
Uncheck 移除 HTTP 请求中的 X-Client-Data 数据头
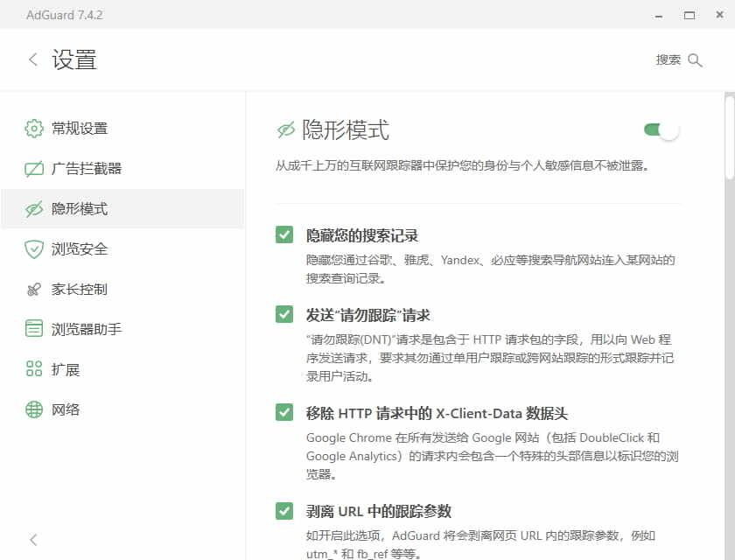tap(284, 412)
